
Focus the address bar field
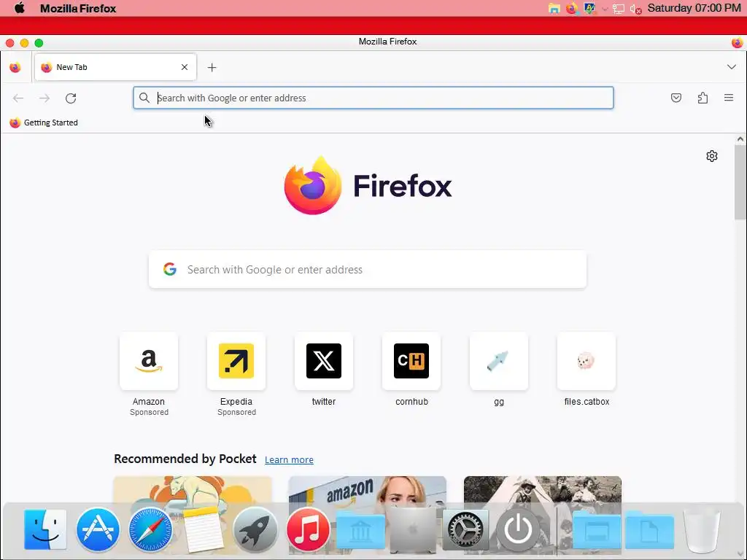coord(373,98)
